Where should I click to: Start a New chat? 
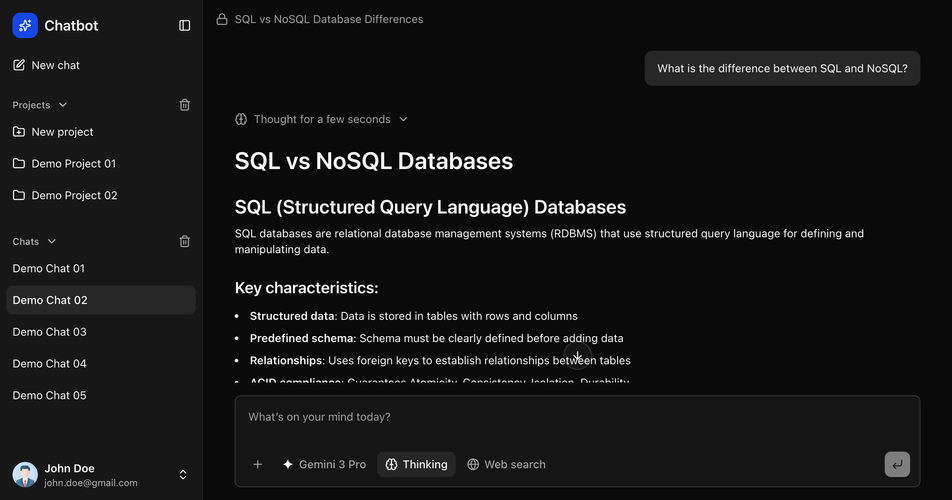tap(55, 65)
